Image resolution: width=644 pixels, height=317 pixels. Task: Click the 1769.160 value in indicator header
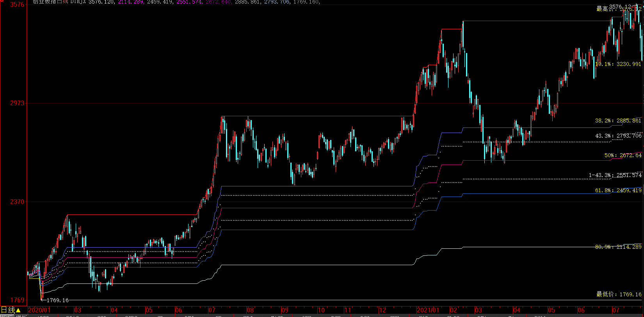tap(306, 2)
